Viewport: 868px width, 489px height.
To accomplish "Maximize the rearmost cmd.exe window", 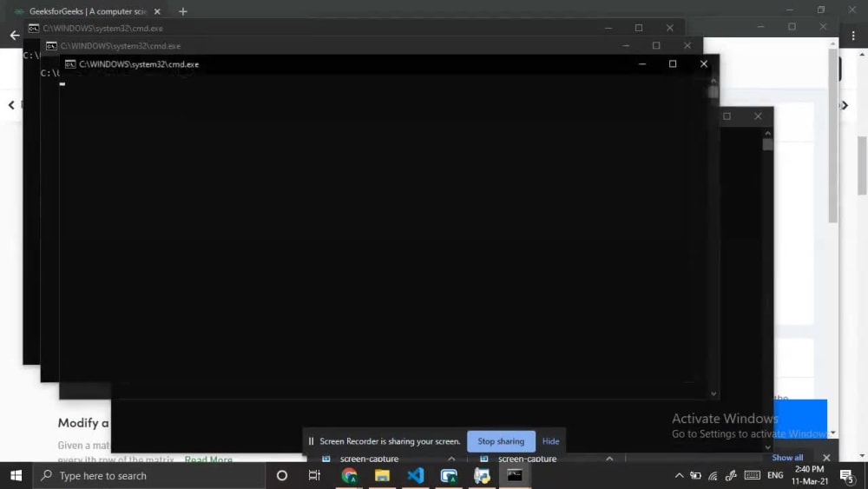I will (x=639, y=28).
